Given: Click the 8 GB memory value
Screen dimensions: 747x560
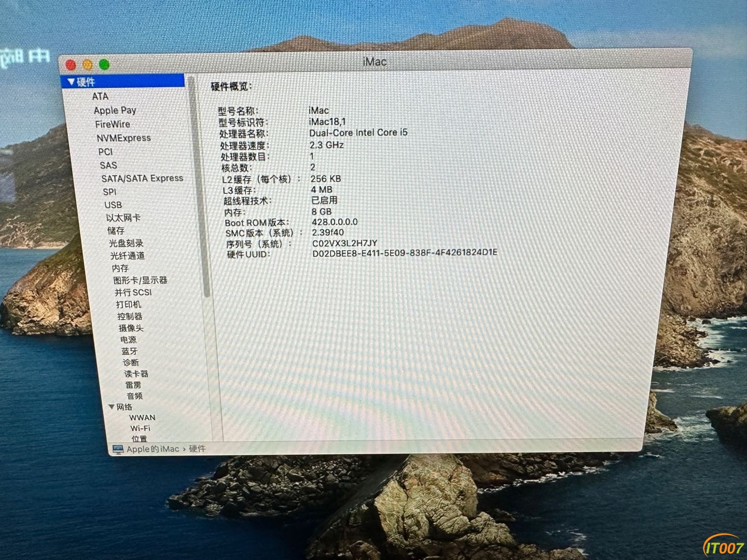Looking at the screenshot, I should 322,212.
